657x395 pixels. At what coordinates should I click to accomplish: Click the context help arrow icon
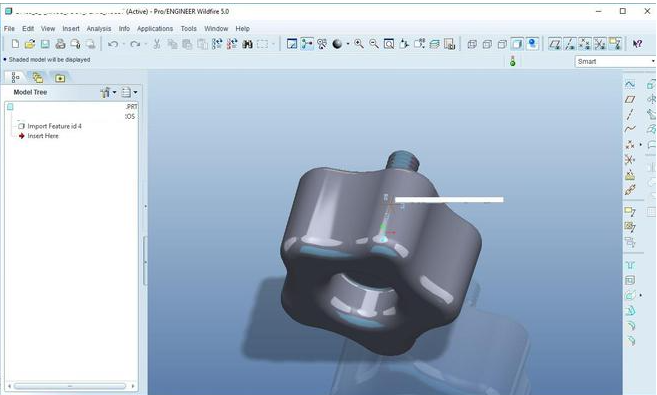[637, 44]
